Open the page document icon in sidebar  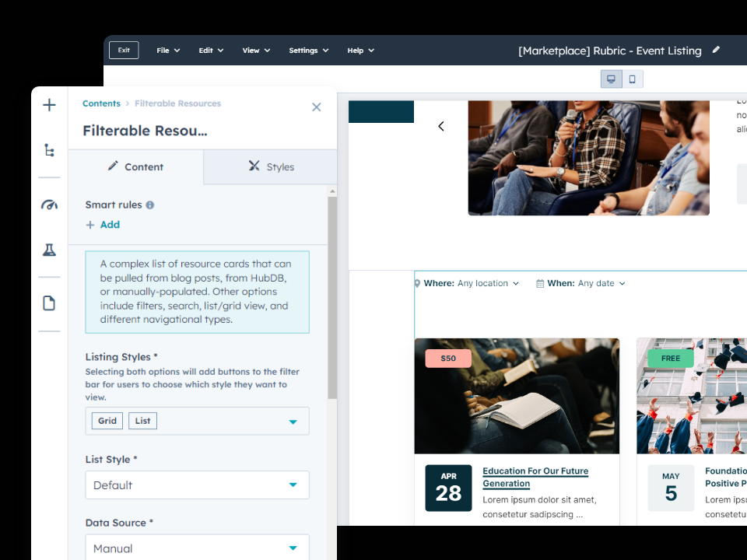(x=49, y=303)
